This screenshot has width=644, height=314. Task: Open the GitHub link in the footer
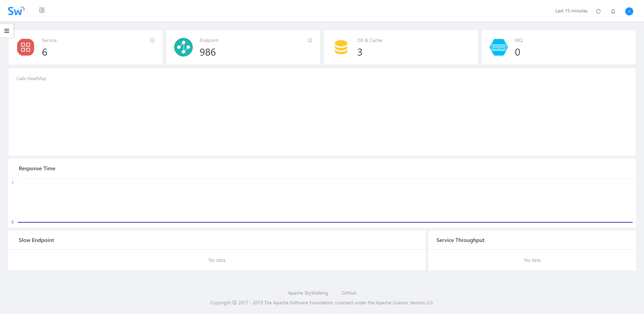click(348, 293)
